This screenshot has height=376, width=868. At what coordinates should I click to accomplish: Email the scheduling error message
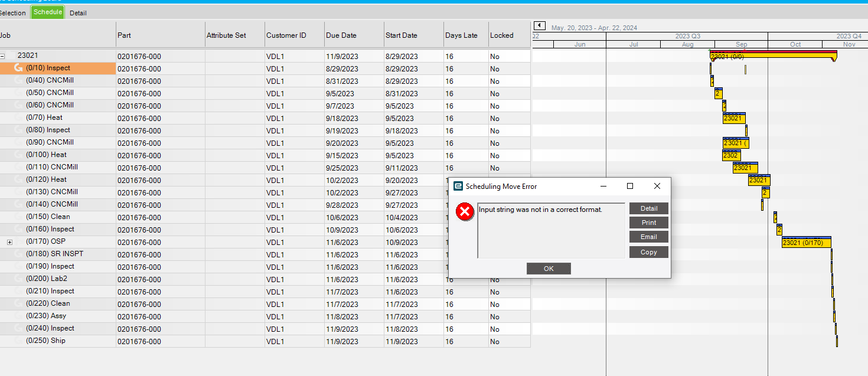point(648,237)
